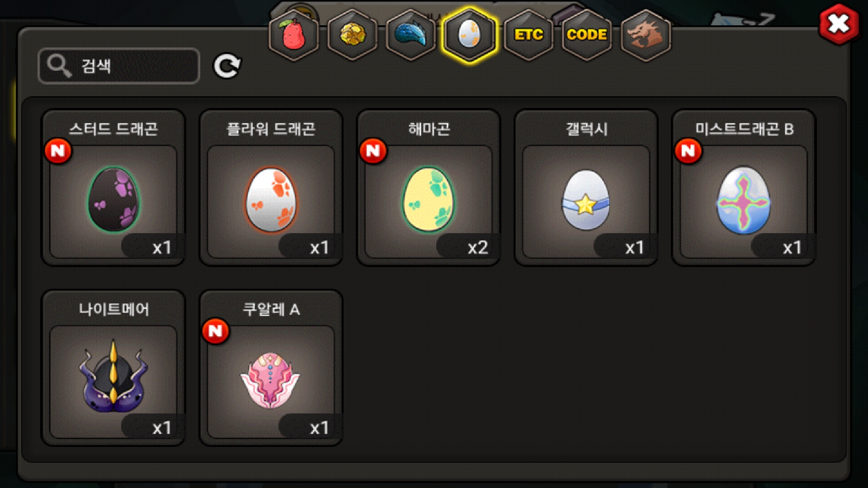Pick the 갤럭시 star egg
Screen dimensions: 868x488
586,188
